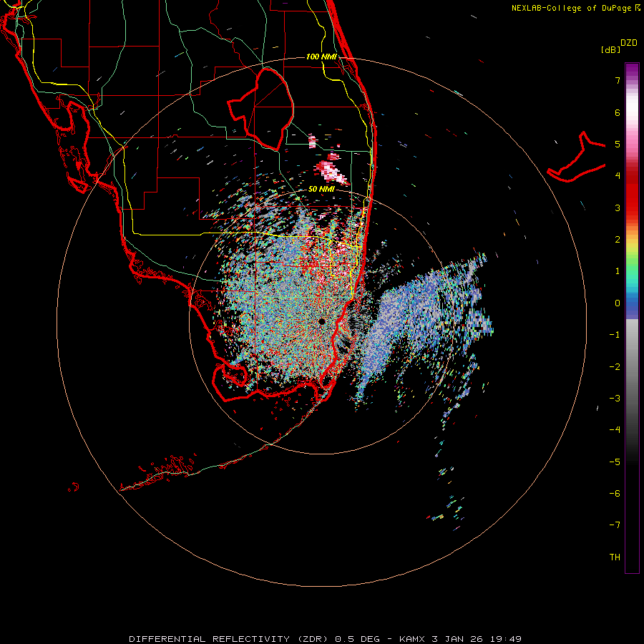Click the NEXLAB-College of DuPage watermark text

coord(575,8)
